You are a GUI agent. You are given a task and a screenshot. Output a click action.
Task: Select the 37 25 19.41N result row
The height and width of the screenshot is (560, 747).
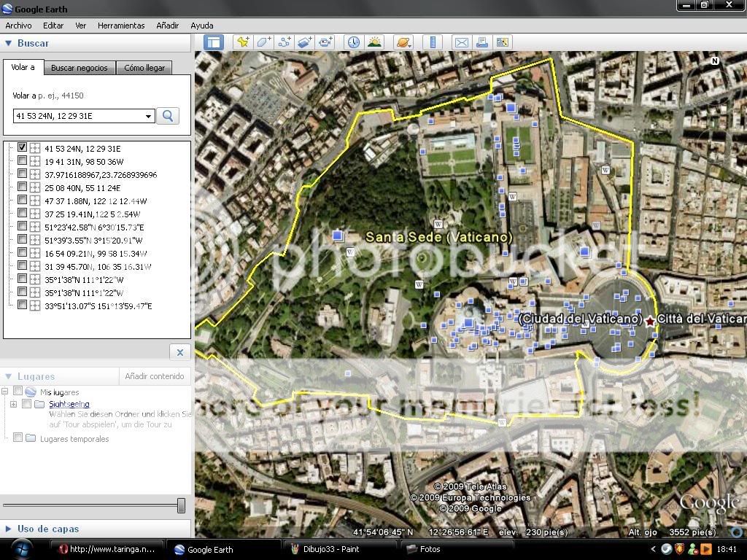coord(93,214)
